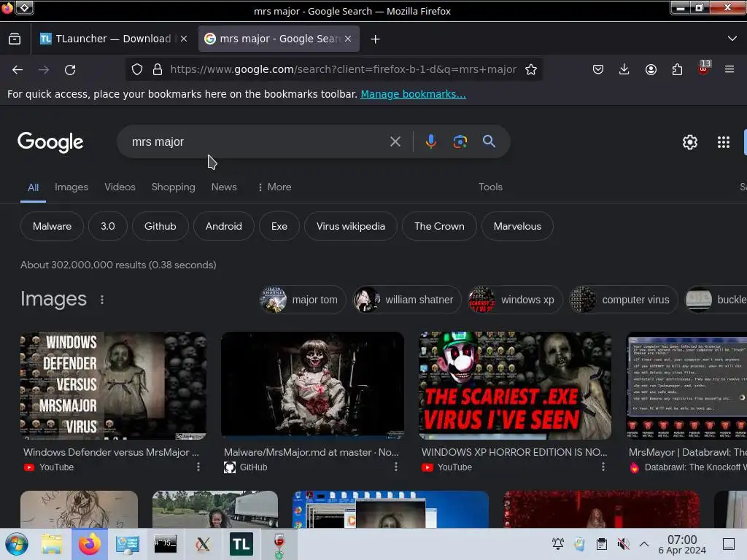Open the extensions puzzle icon
The width and height of the screenshot is (747, 560).
click(677, 69)
